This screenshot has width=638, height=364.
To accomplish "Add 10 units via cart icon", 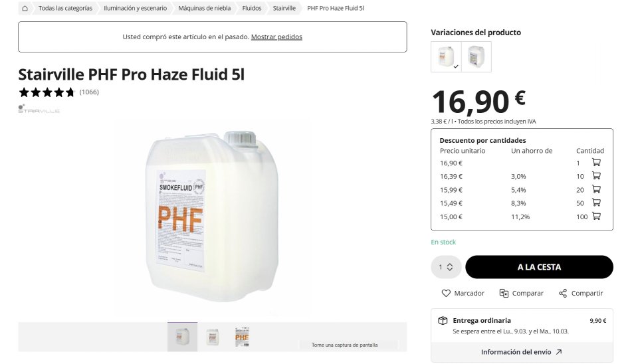I will [596, 176].
